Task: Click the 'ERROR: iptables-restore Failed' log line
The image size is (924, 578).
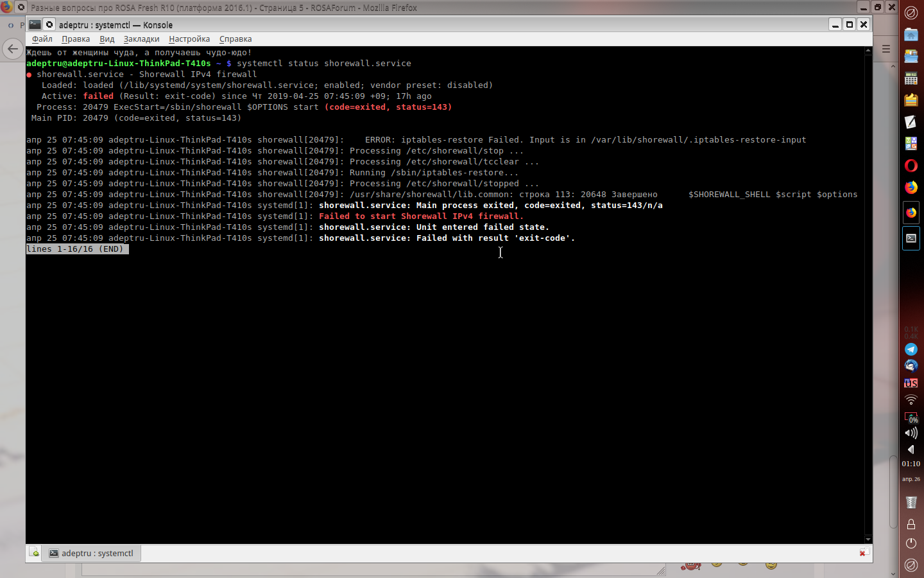Action: coord(416,140)
